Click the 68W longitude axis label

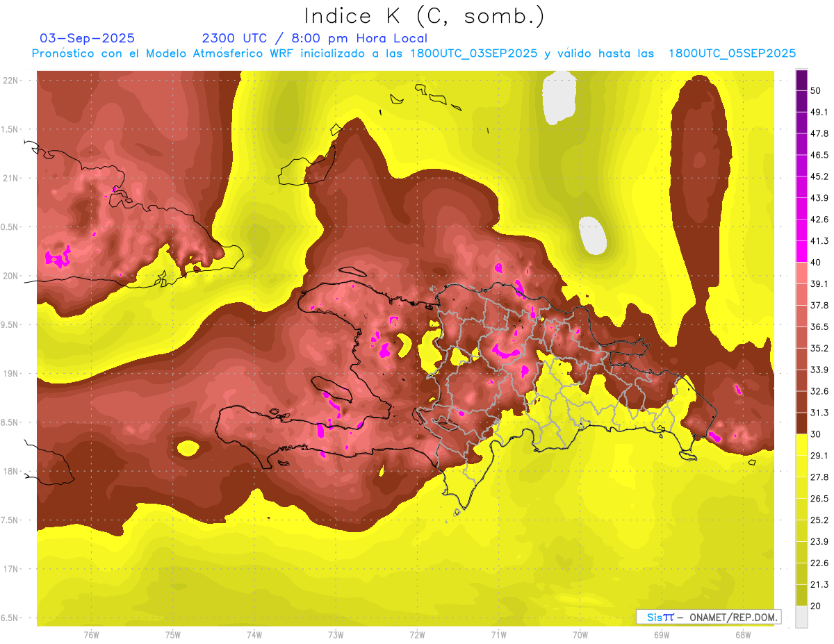click(742, 634)
